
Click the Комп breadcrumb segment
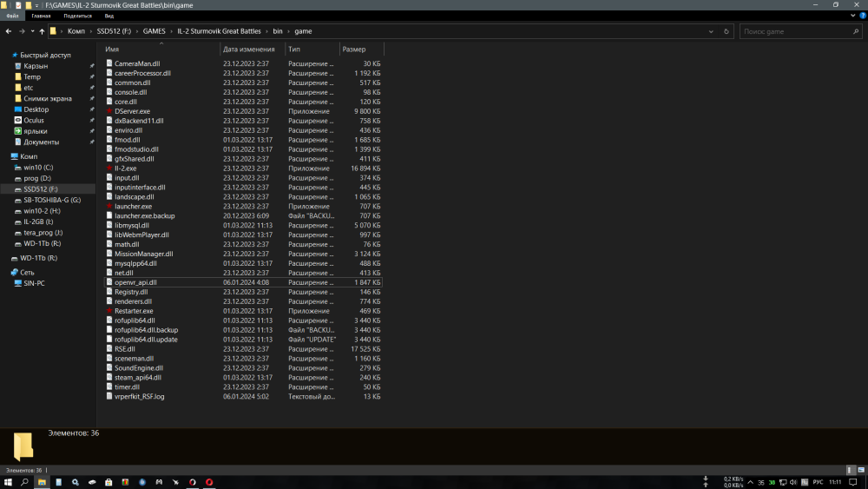76,31
